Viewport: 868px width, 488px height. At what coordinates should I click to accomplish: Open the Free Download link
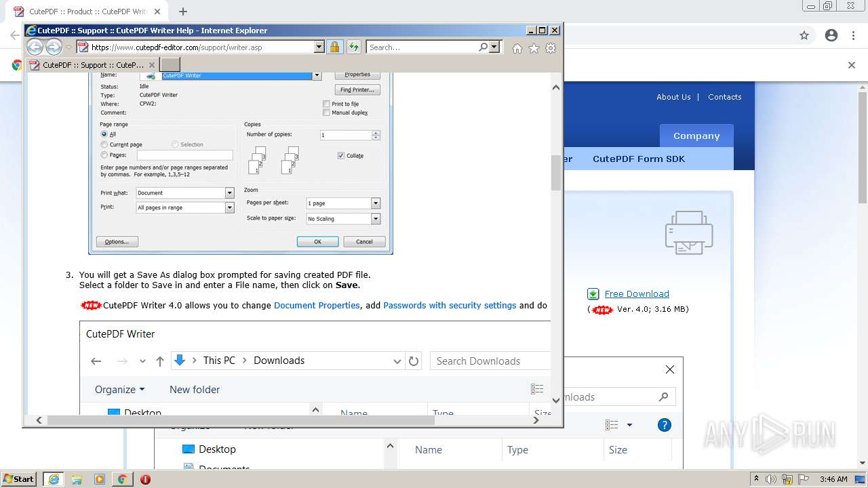[x=637, y=293]
